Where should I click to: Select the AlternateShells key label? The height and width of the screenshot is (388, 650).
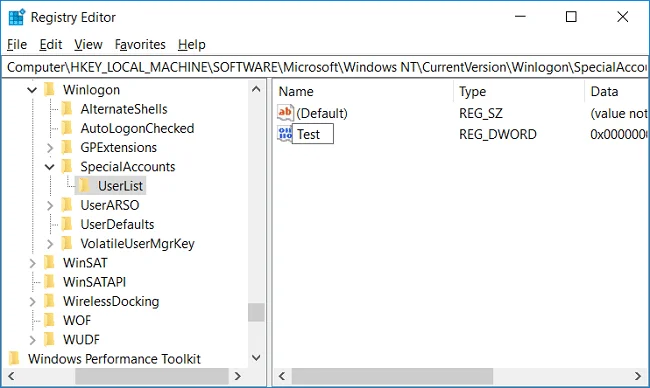pyautogui.click(x=124, y=109)
